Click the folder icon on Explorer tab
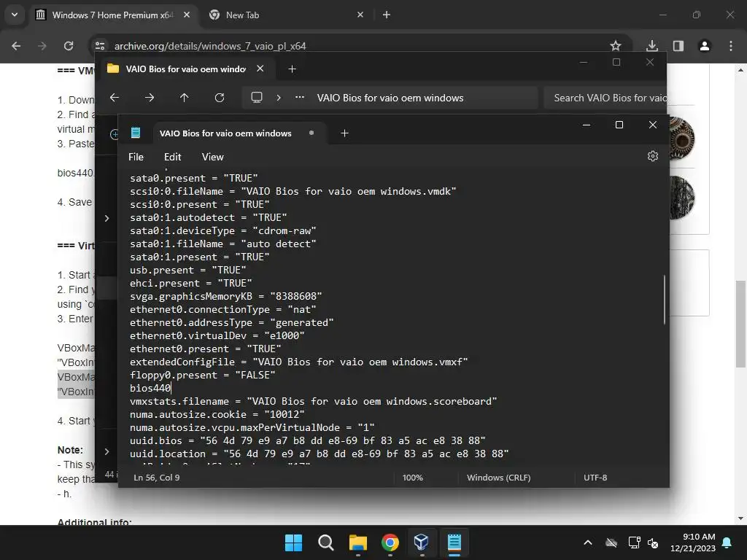 point(113,69)
